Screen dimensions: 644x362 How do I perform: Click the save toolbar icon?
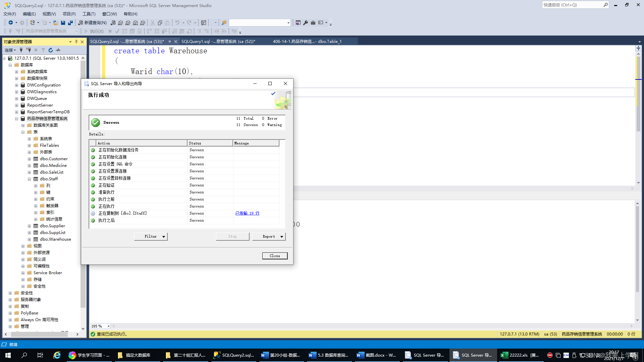pyautogui.click(x=63, y=23)
